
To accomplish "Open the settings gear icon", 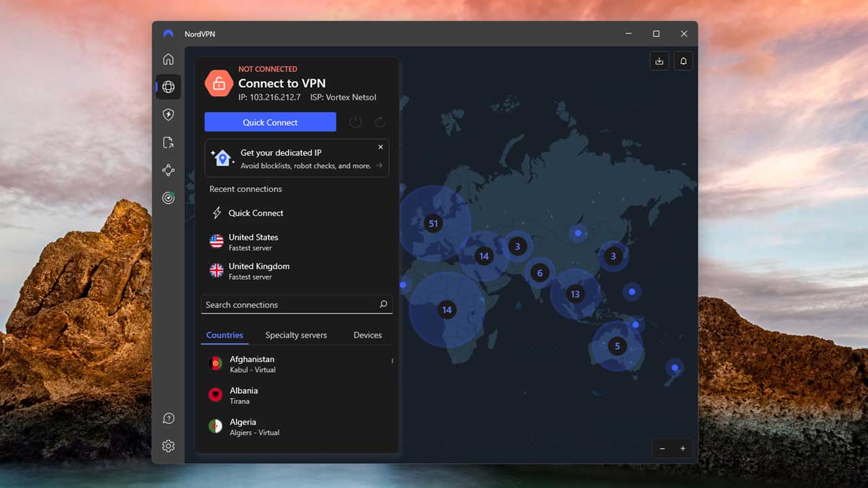I will coord(168,446).
